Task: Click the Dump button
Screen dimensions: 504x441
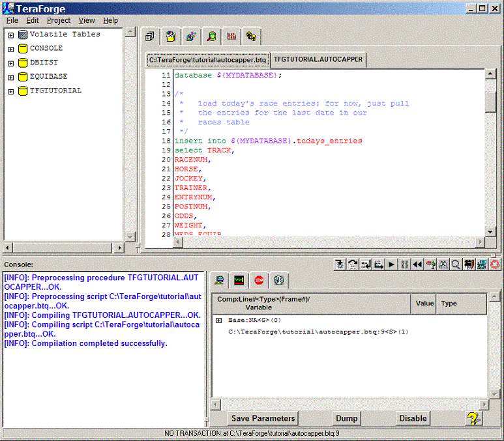Action: pyautogui.click(x=346, y=418)
